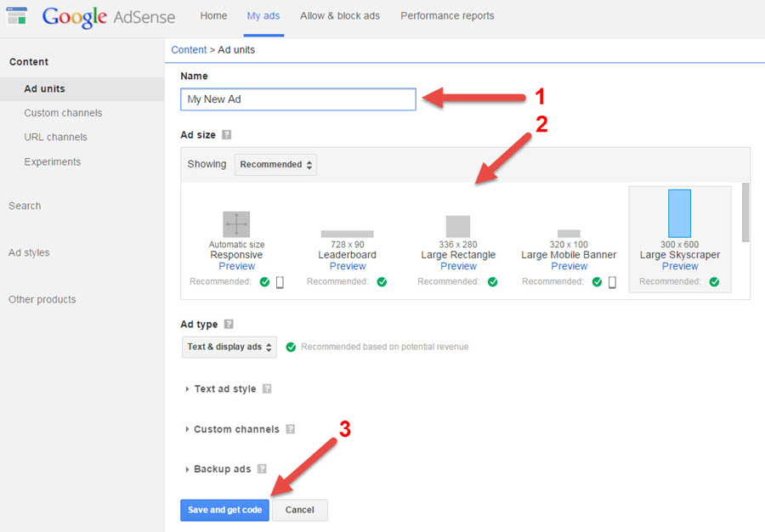Viewport: 765px width, 532px height.
Task: Click Save and get code button
Action: pos(225,510)
